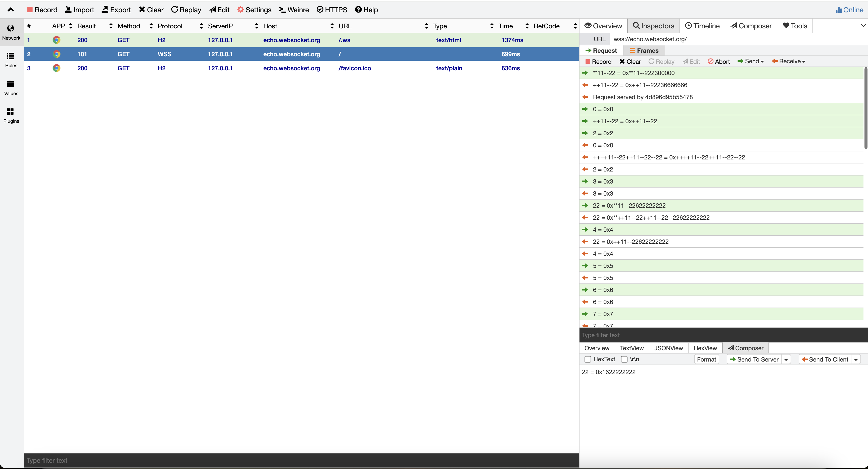This screenshot has height=469, width=868.
Task: Switch to the HexView tab
Action: [x=705, y=348]
